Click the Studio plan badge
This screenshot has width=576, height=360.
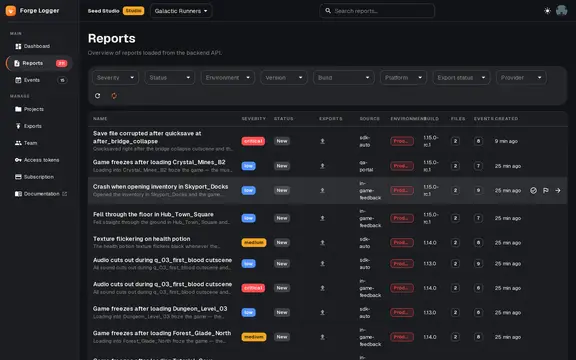pyautogui.click(x=133, y=11)
